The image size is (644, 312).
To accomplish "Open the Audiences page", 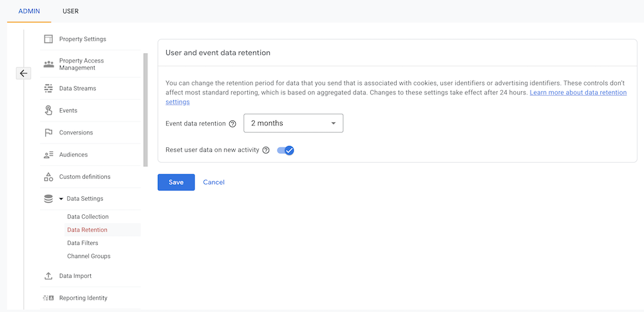I will pos(73,155).
